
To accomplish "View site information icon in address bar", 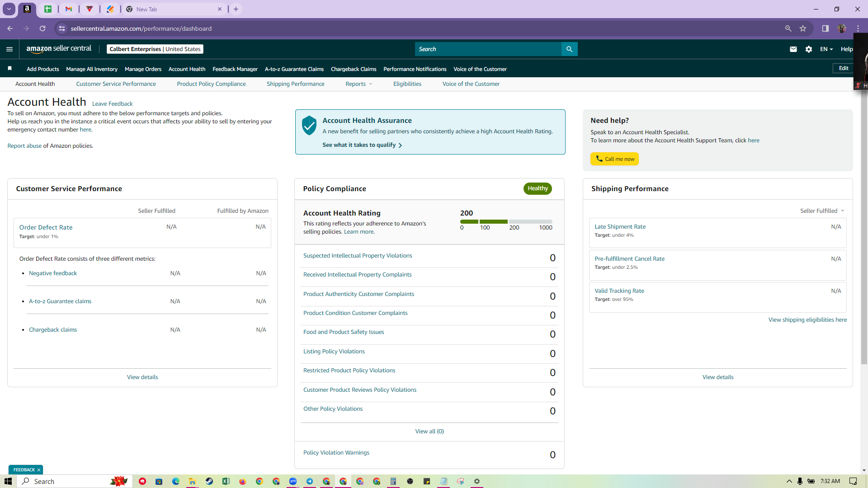I will click(x=62, y=28).
